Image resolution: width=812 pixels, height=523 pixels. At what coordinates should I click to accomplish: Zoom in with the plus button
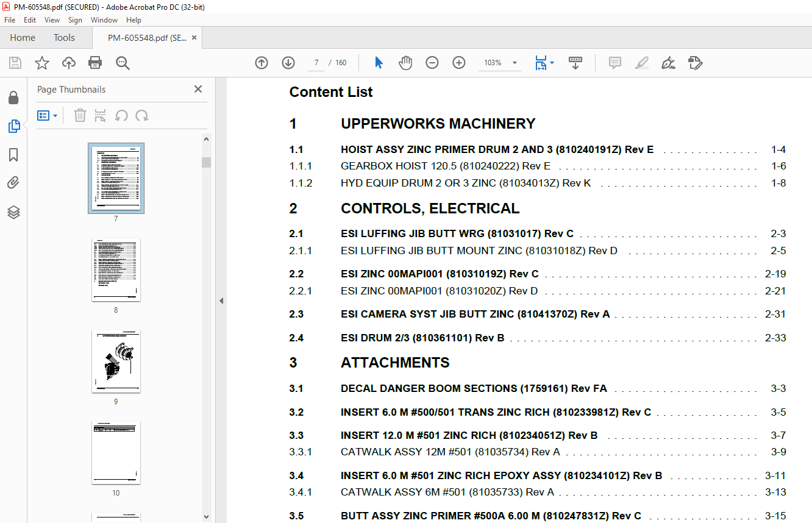tap(459, 63)
